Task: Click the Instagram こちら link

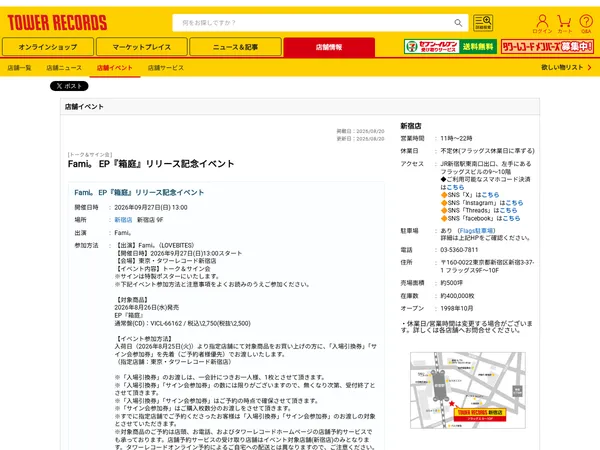Action: point(514,203)
